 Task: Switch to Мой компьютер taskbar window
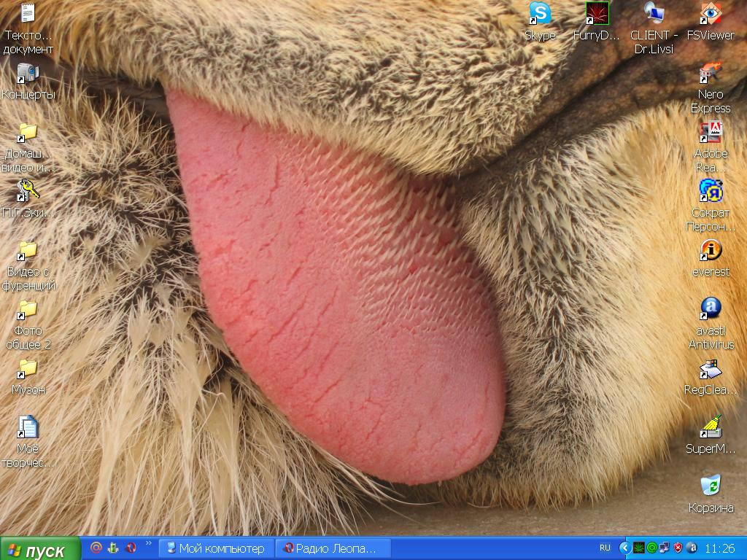coord(216,548)
